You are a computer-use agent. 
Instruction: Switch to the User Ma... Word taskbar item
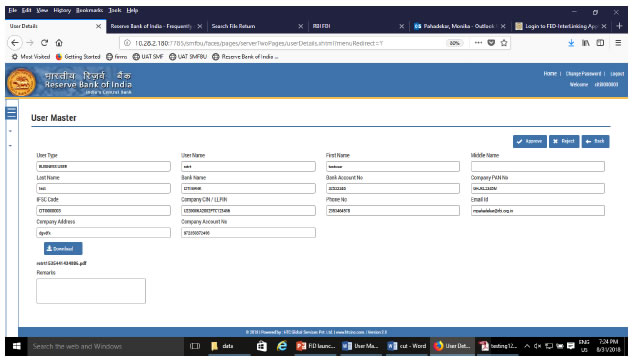click(361, 346)
